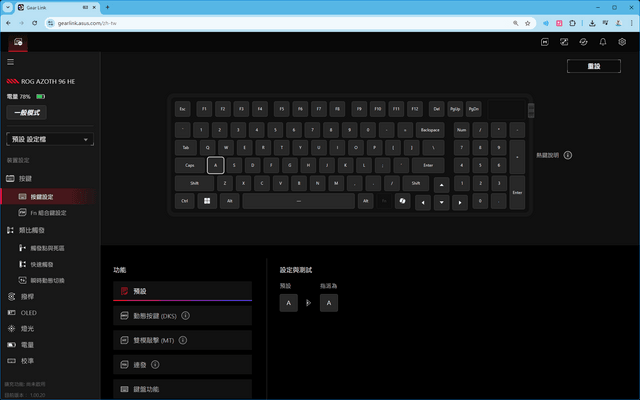Show info for 雙模敲擊 (MT)
This screenshot has width=640, height=400.
[x=183, y=340]
